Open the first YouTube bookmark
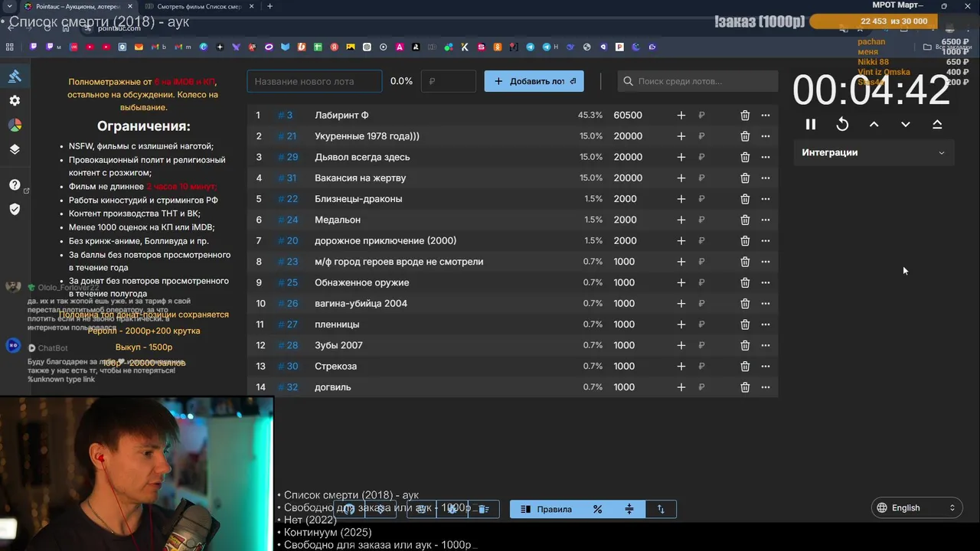This screenshot has height=551, width=980. pyautogui.click(x=90, y=47)
